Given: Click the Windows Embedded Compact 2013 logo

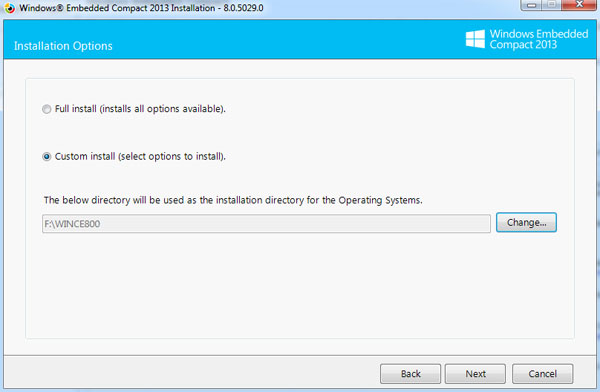Looking at the screenshot, I should (527, 39).
